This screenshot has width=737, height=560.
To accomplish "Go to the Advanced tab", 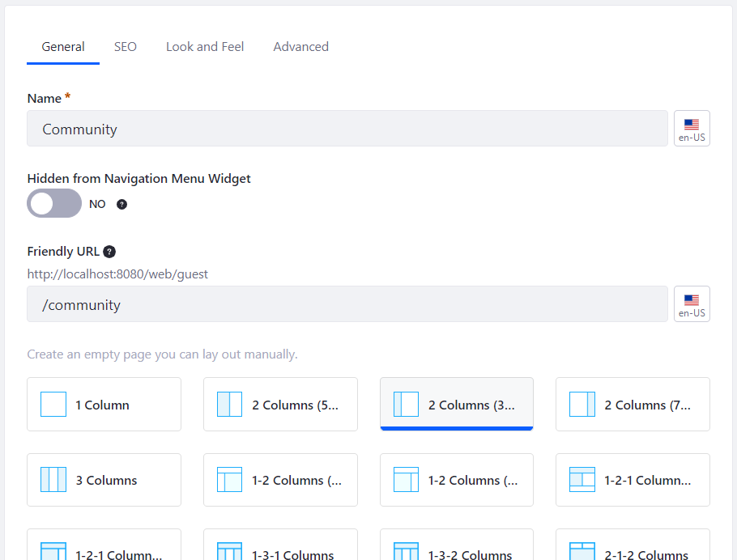I will click(x=300, y=47).
